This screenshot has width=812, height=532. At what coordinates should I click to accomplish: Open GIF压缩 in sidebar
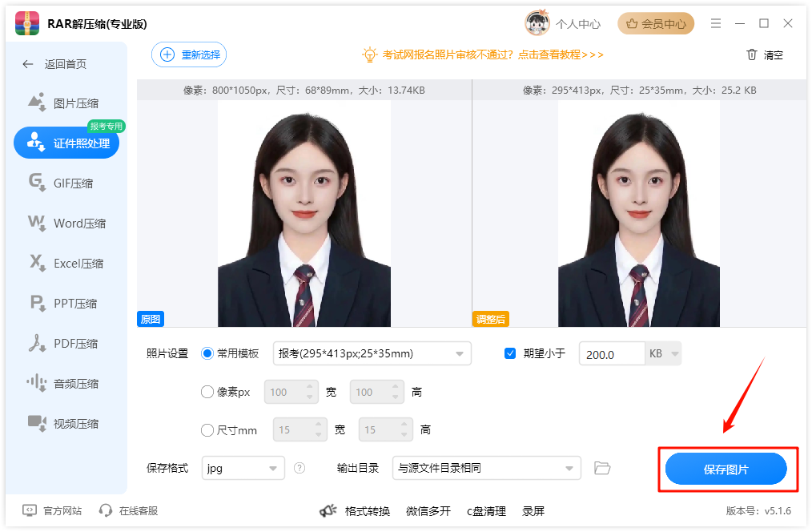click(x=66, y=183)
